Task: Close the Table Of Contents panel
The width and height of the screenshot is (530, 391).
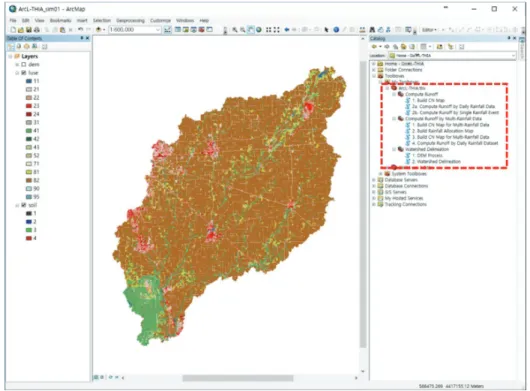Action: 88,39
